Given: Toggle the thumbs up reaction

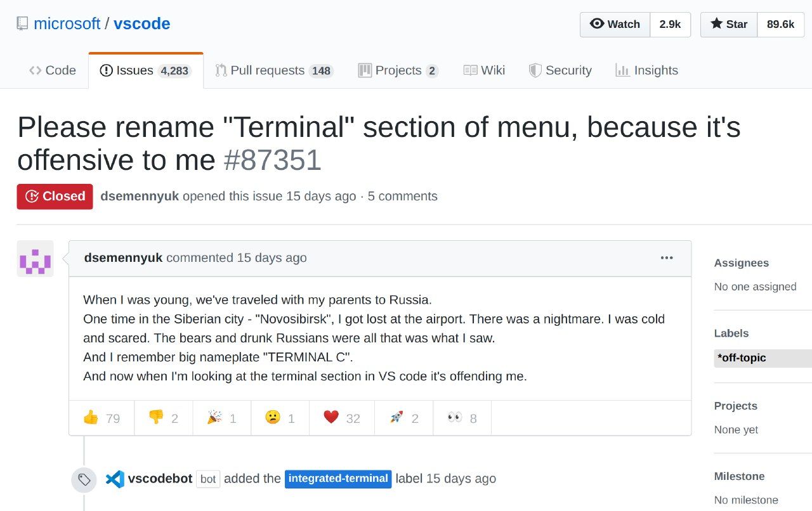Looking at the screenshot, I should (101, 418).
